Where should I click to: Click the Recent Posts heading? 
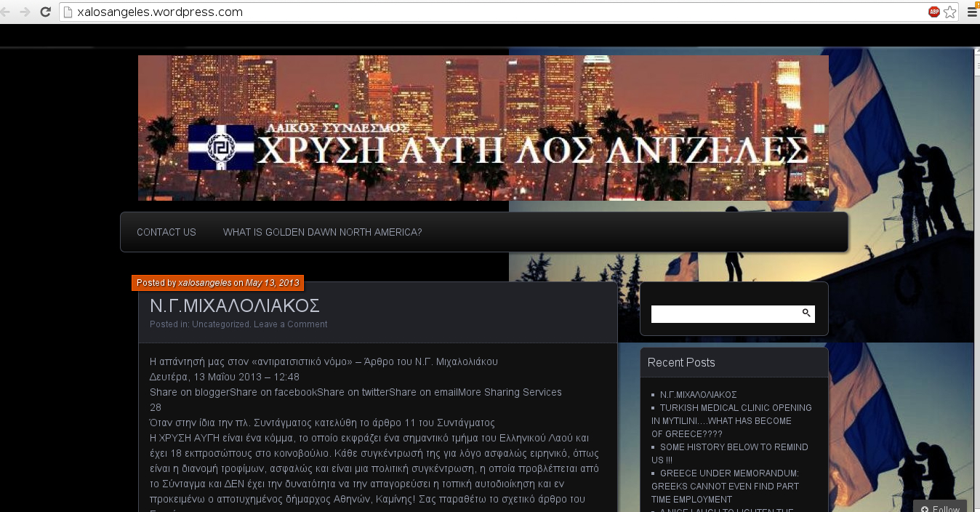coord(681,362)
